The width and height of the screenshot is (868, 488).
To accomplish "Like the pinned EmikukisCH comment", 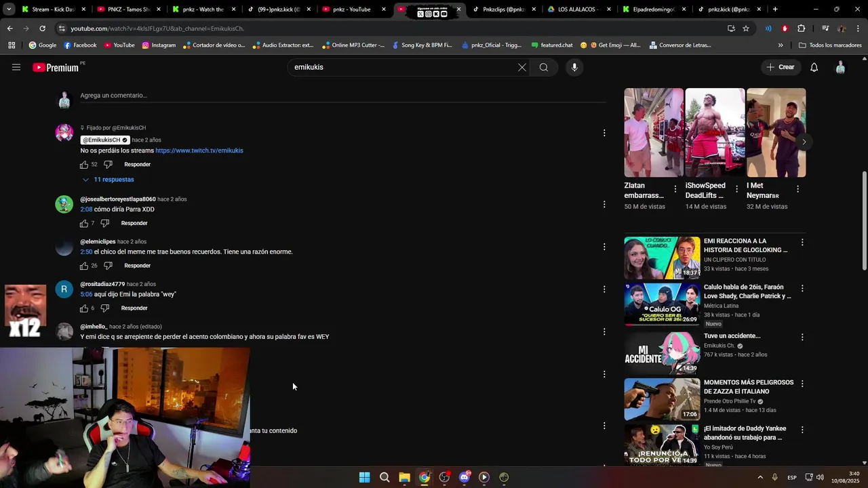I will [84, 165].
